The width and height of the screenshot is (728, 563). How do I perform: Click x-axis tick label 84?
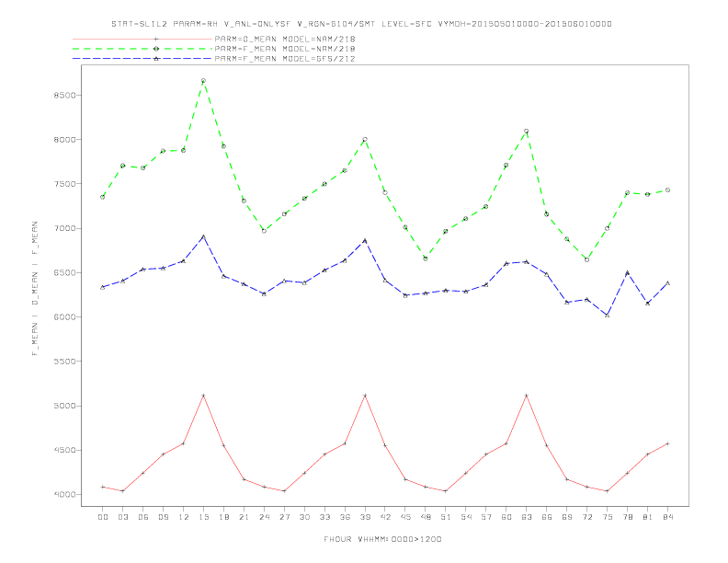tap(667, 517)
